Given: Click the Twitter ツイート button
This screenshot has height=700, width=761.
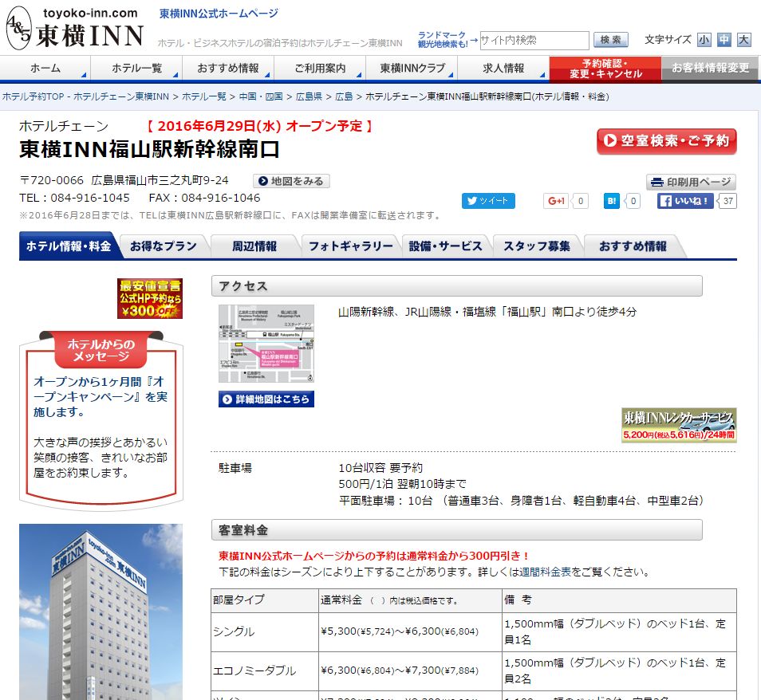Looking at the screenshot, I should [x=487, y=201].
